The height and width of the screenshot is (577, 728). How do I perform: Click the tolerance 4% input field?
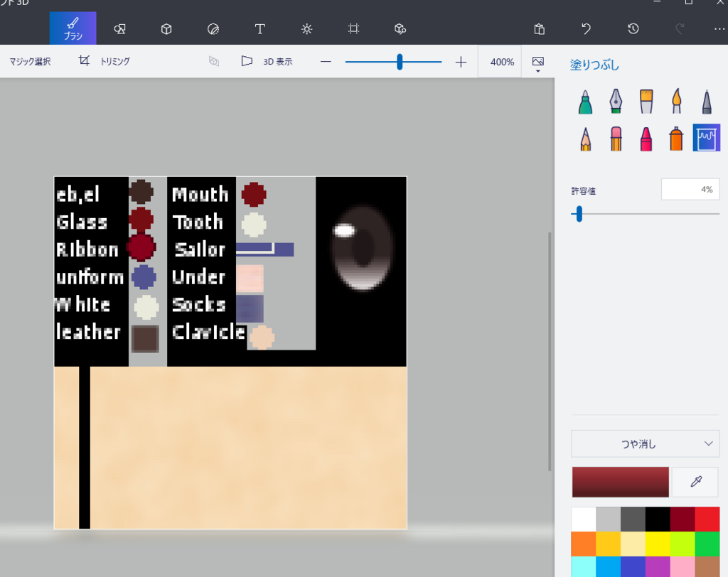coord(690,190)
